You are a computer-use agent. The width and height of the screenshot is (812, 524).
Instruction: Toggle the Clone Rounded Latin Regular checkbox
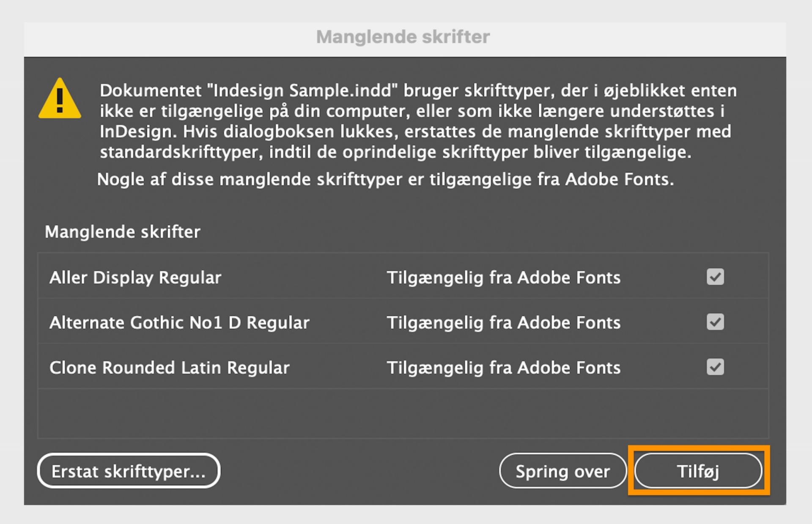(715, 367)
